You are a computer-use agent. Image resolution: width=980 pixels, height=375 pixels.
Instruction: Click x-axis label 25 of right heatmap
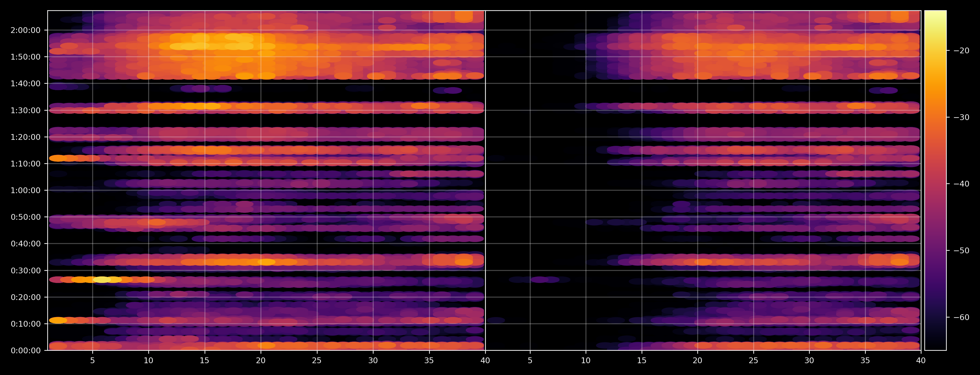(753, 360)
